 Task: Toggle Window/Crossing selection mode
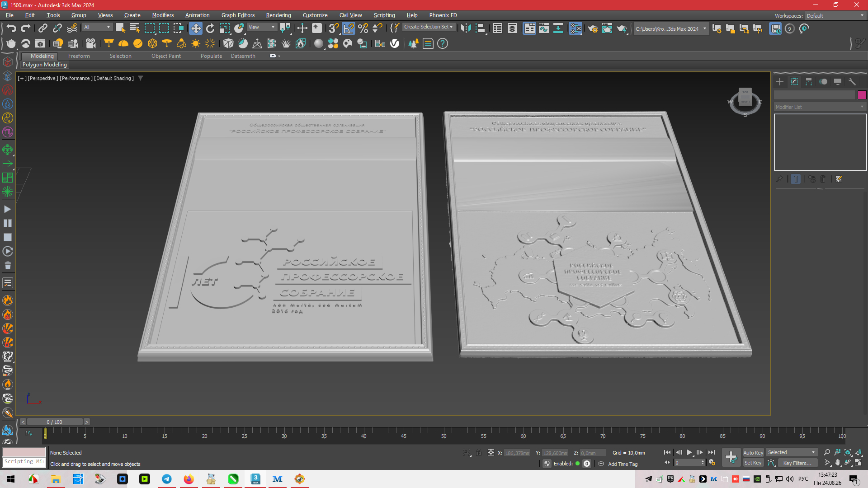click(179, 28)
